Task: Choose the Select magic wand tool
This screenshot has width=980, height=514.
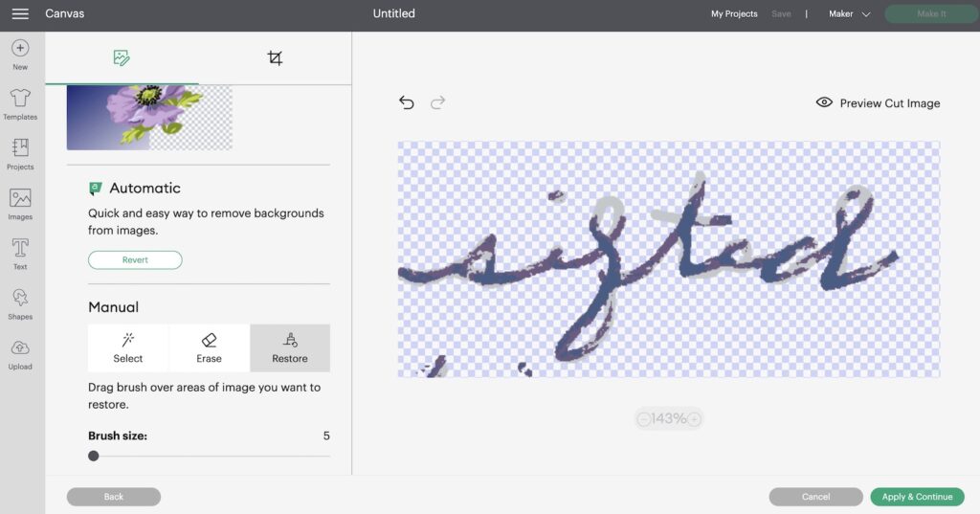Action: tap(128, 347)
